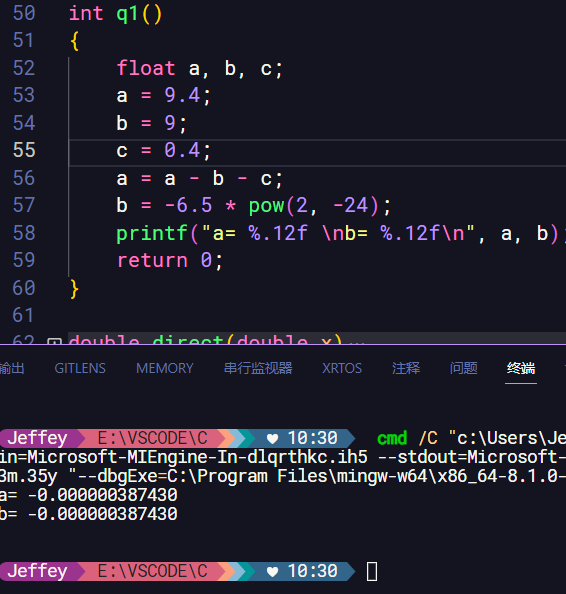Select the XRTOS panel tab

(x=342, y=368)
